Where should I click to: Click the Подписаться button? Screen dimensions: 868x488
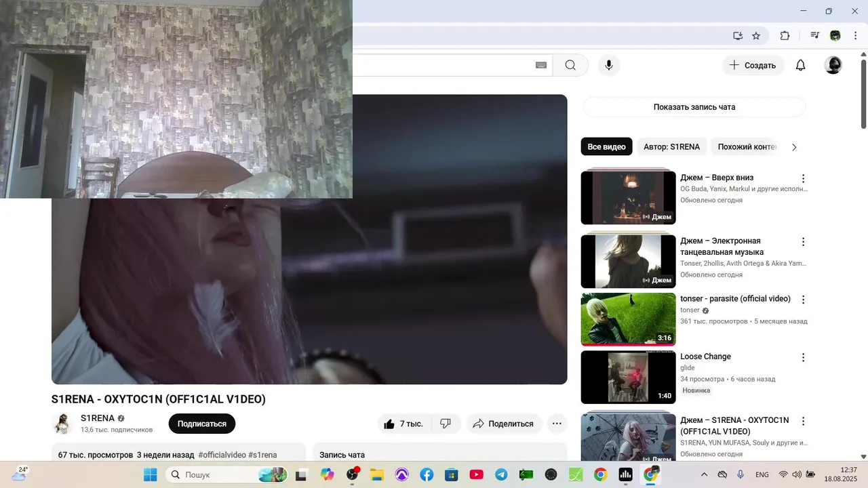[x=202, y=424]
